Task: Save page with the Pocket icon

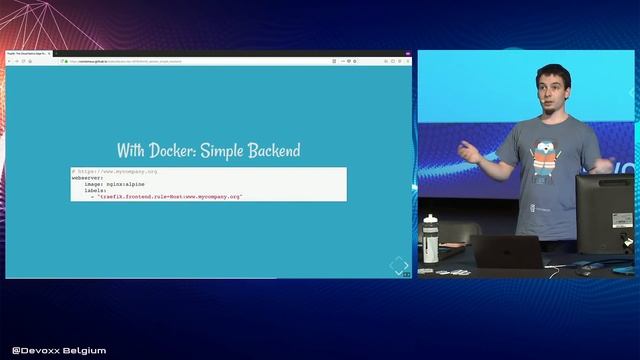Action: coord(349,61)
